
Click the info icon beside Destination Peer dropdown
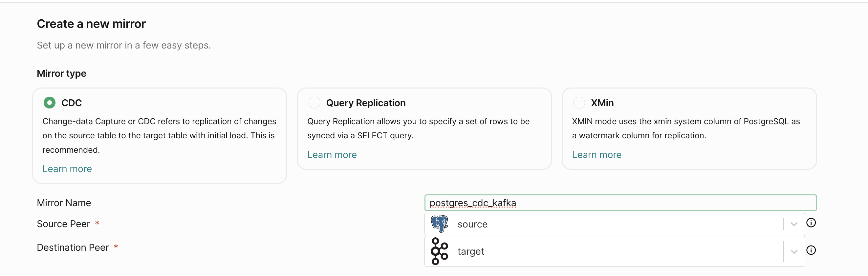[x=811, y=250]
